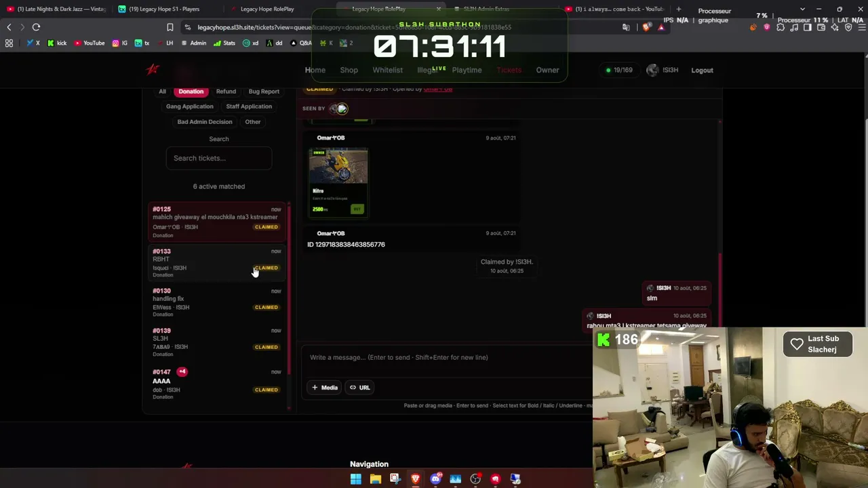
Task: Click the ticket search field
Action: coord(219,158)
